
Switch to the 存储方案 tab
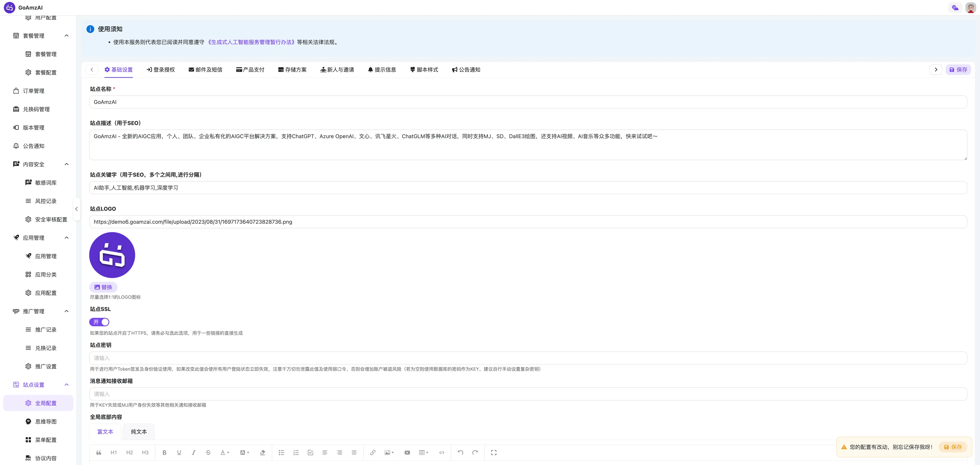click(x=292, y=70)
